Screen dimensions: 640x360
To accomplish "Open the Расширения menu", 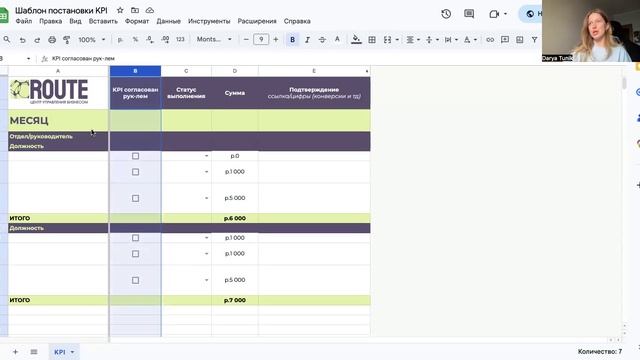I will click(x=257, y=21).
